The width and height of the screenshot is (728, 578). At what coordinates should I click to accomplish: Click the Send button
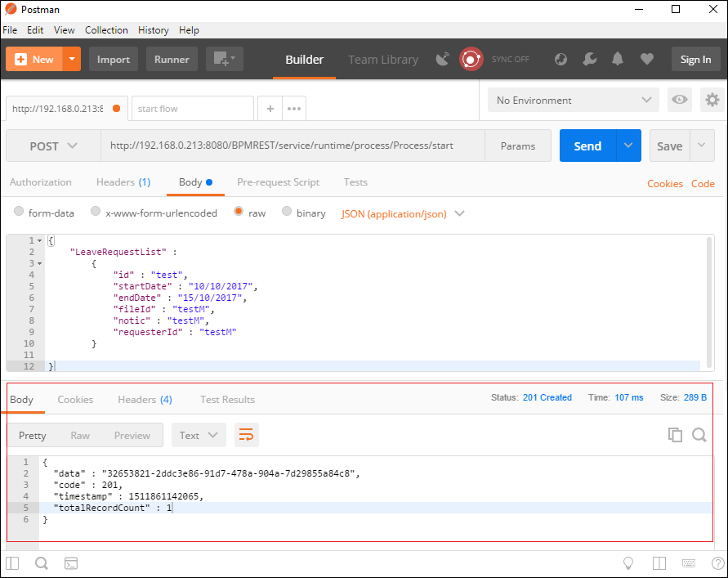coord(587,146)
